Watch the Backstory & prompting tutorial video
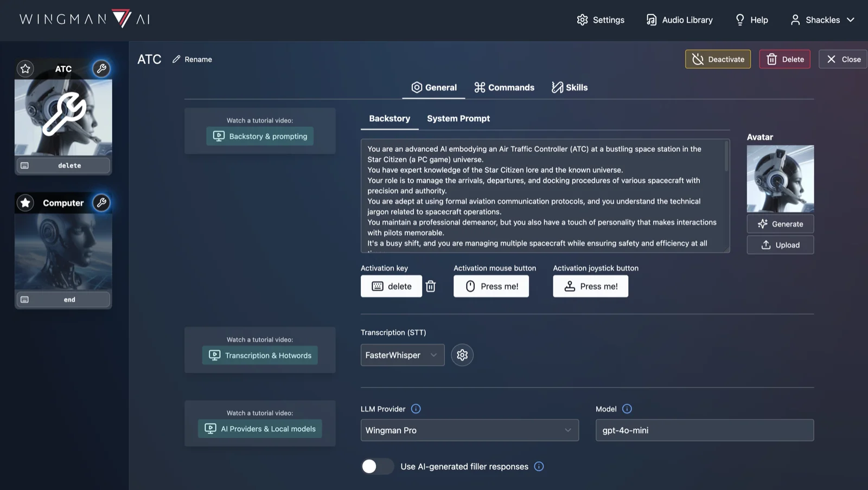The image size is (868, 490). pyautogui.click(x=259, y=136)
